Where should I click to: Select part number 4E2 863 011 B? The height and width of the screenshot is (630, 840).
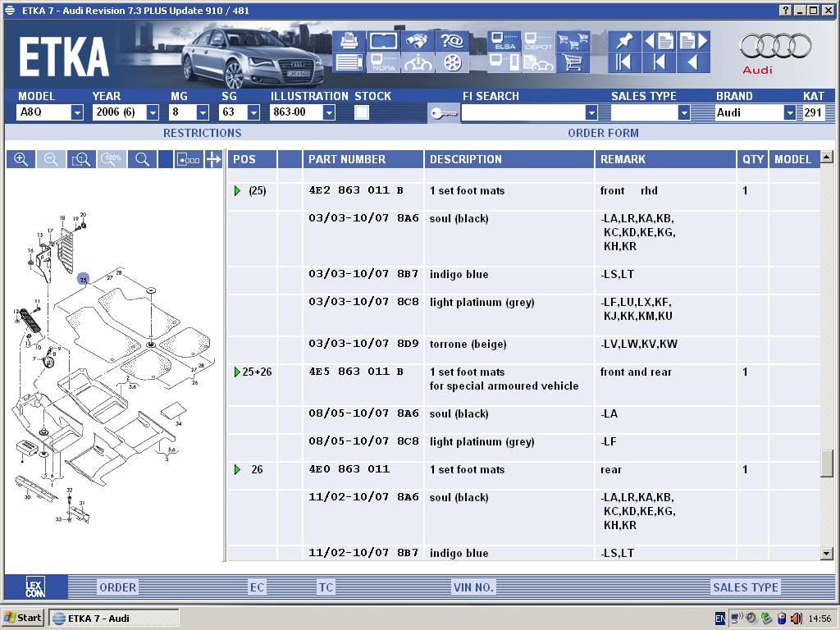point(356,190)
